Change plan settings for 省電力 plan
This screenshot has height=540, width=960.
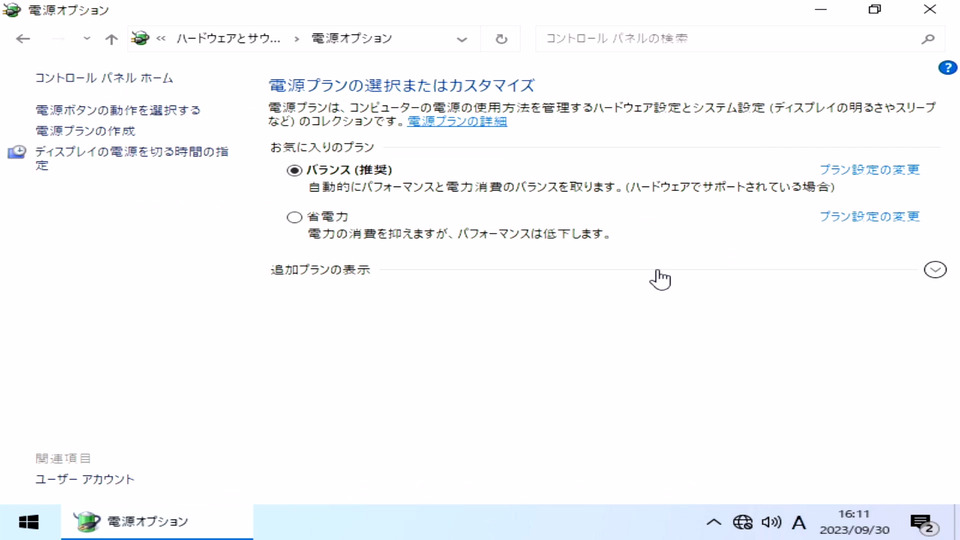coord(869,216)
